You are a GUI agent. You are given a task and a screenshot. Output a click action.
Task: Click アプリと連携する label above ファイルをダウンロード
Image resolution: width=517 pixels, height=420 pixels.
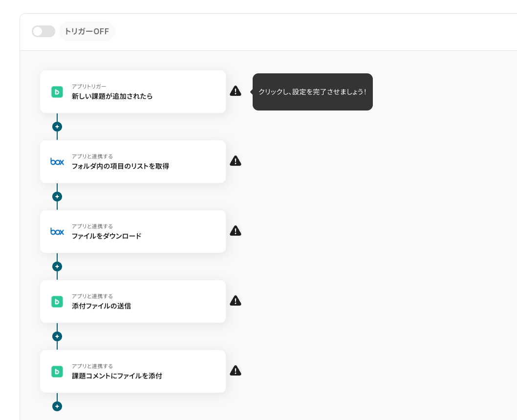tap(92, 226)
